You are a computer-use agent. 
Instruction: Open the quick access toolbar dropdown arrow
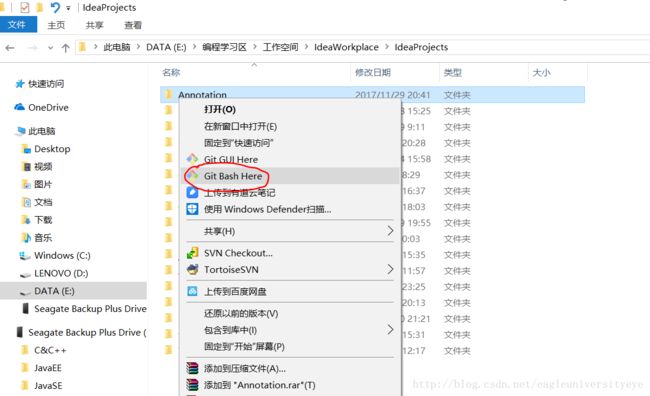coord(68,8)
